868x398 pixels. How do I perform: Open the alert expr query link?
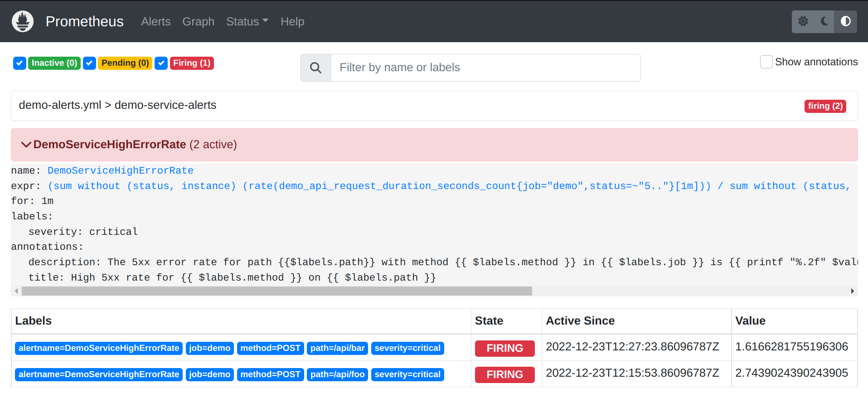click(449, 186)
